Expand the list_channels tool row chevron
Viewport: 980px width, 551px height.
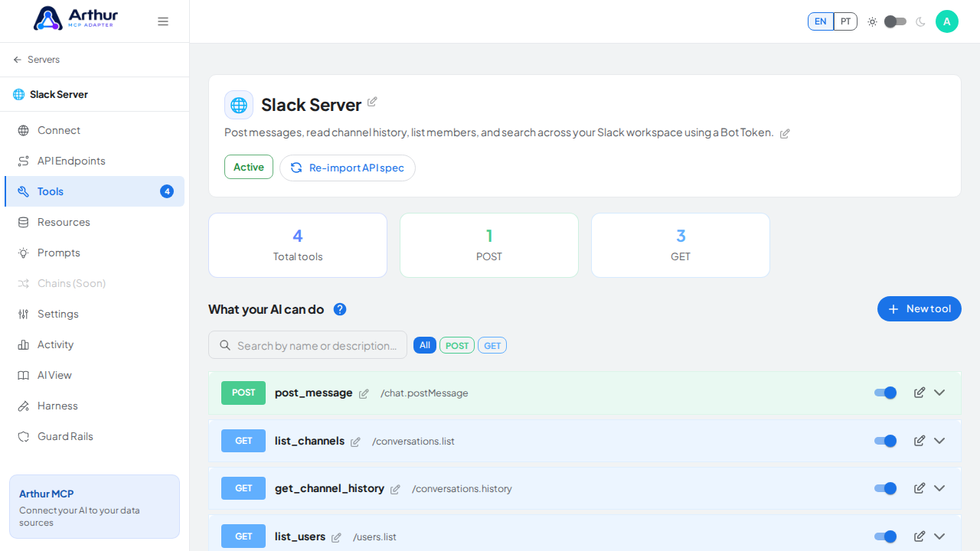click(x=939, y=441)
